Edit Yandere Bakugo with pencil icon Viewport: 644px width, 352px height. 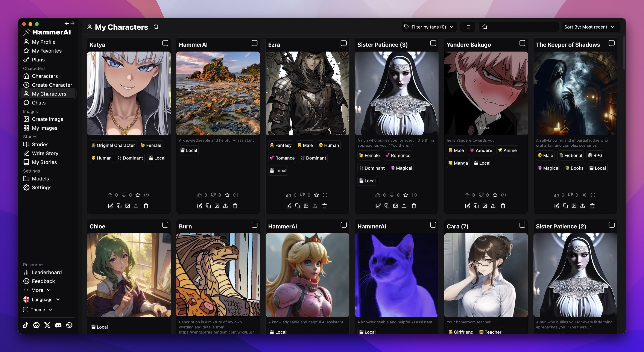point(468,206)
